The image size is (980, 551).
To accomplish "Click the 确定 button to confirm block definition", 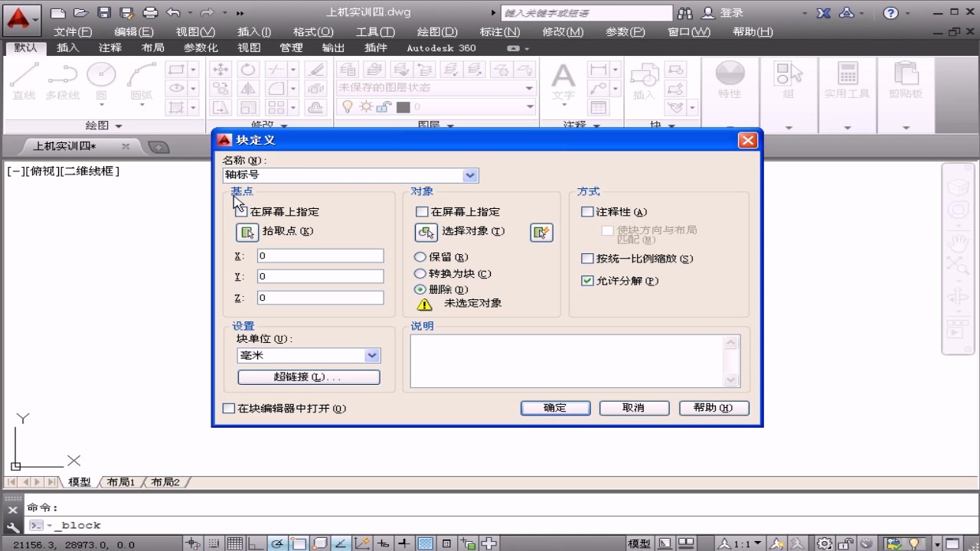I will pyautogui.click(x=555, y=408).
